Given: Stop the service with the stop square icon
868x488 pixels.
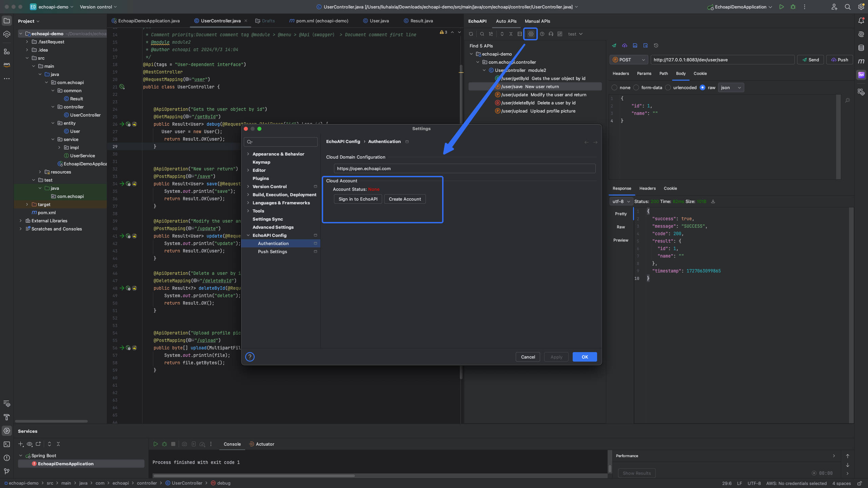Looking at the screenshot, I should tap(173, 444).
